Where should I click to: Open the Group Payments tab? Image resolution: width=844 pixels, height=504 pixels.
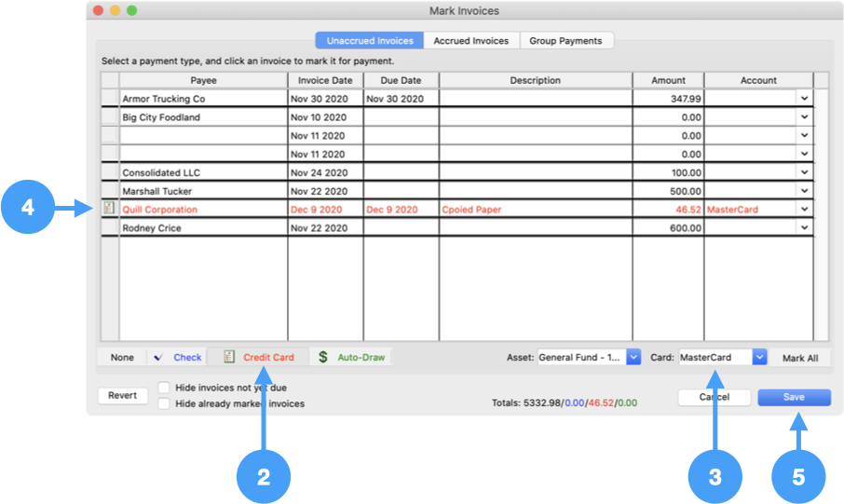tap(565, 41)
